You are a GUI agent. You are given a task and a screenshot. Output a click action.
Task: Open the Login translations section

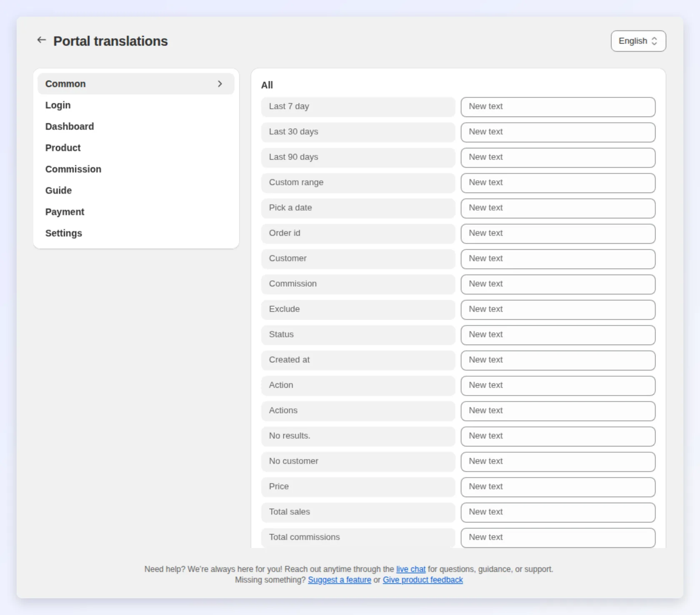[136, 105]
